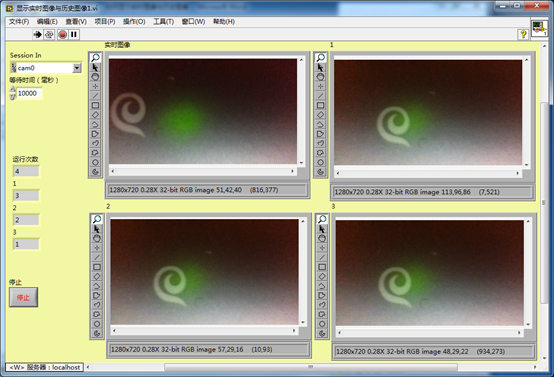Open the 工具(T) menu
Screen dimensions: 554x377
[163, 22]
